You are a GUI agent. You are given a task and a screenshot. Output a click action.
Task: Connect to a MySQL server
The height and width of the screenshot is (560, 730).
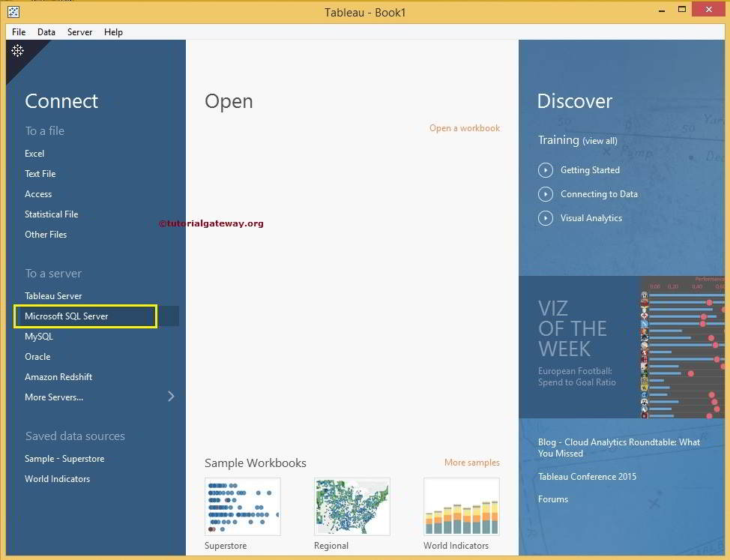[38, 336]
